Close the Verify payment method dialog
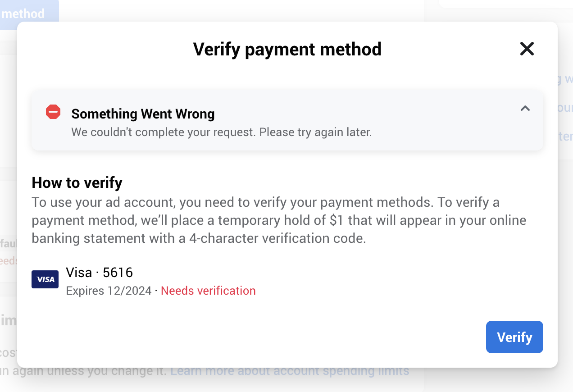Image resolution: width=573 pixels, height=392 pixels. pos(527,49)
